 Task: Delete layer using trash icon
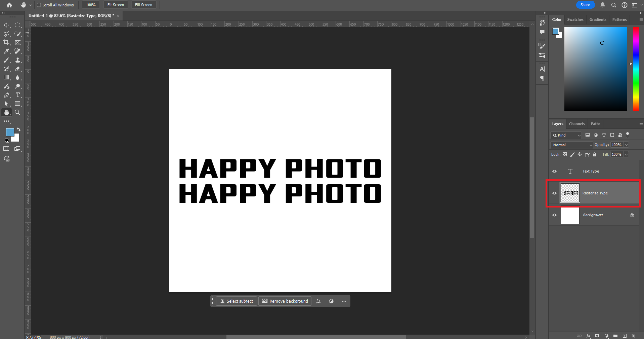(x=633, y=336)
